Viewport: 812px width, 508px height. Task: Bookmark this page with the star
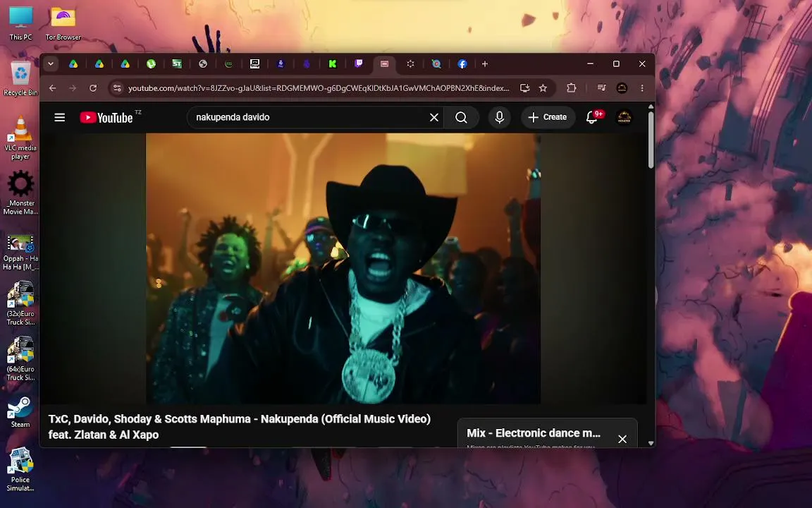543,88
